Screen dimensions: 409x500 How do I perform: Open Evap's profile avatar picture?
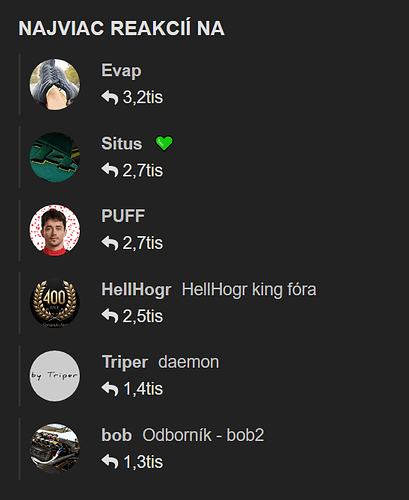pyautogui.click(x=55, y=84)
